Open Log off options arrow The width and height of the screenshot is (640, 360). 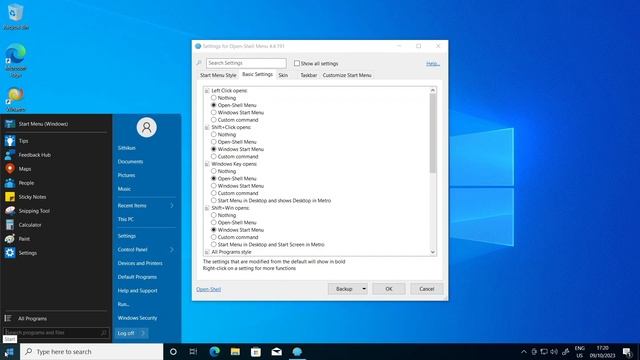tap(143, 333)
